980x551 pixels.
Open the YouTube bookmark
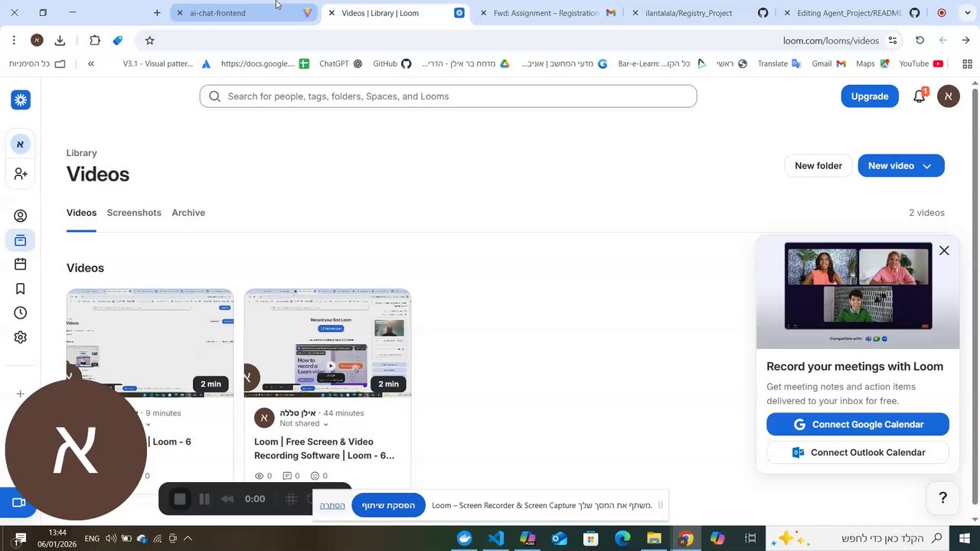point(921,64)
